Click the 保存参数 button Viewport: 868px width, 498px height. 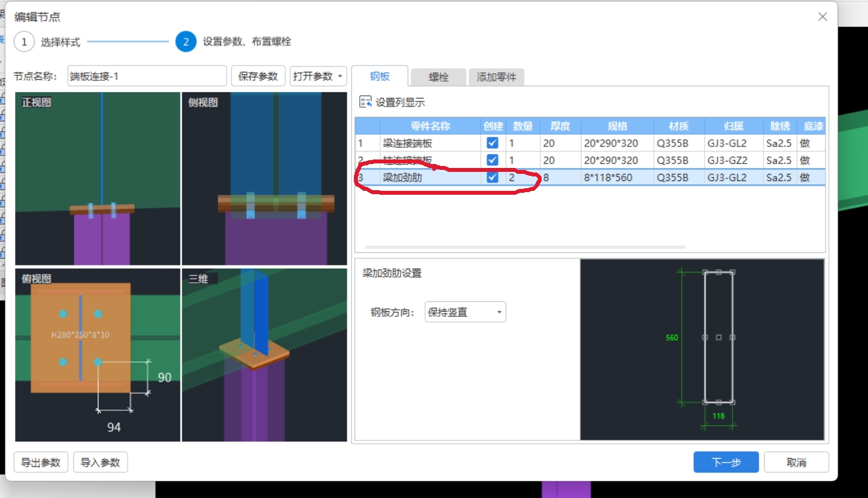[258, 76]
